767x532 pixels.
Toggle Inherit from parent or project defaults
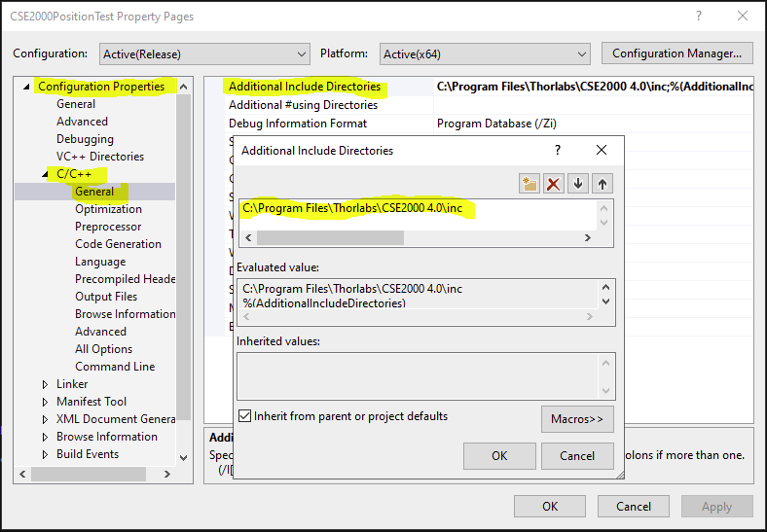pos(245,416)
